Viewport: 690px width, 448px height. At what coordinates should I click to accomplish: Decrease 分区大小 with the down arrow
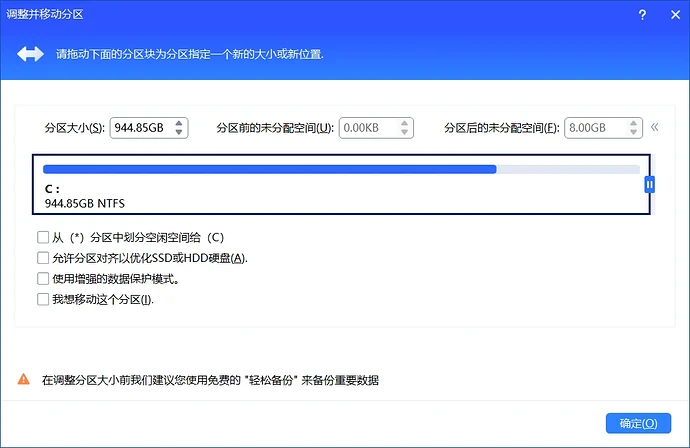point(179,133)
